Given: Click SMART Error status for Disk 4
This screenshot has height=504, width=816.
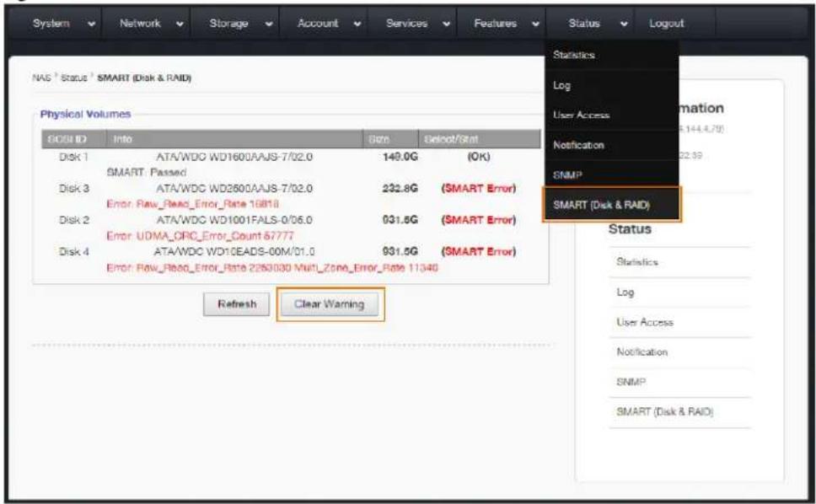Looking at the screenshot, I should click(x=479, y=252).
